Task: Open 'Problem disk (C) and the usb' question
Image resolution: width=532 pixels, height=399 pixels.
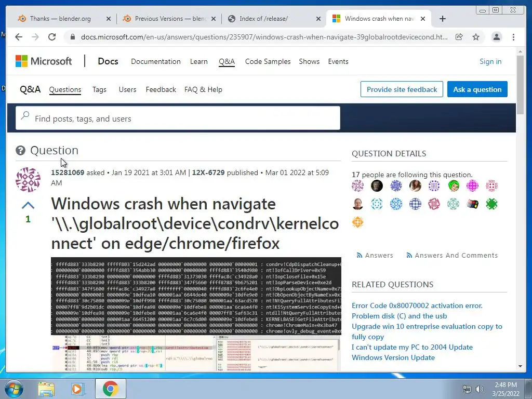Action: tap(400, 316)
